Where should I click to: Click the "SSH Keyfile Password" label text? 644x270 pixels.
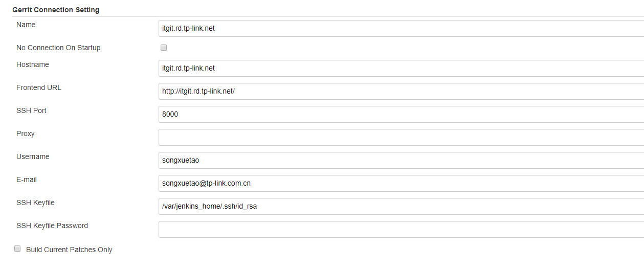tap(52, 226)
